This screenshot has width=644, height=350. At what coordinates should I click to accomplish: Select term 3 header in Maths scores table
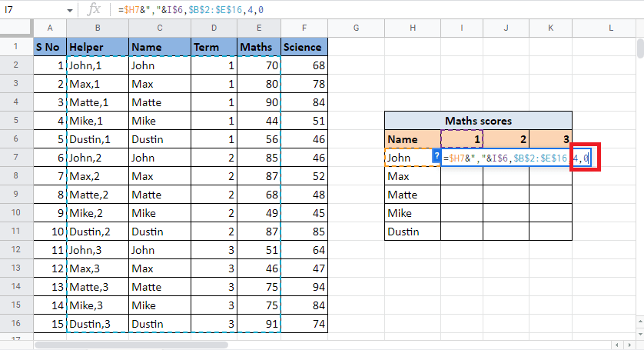(x=550, y=139)
